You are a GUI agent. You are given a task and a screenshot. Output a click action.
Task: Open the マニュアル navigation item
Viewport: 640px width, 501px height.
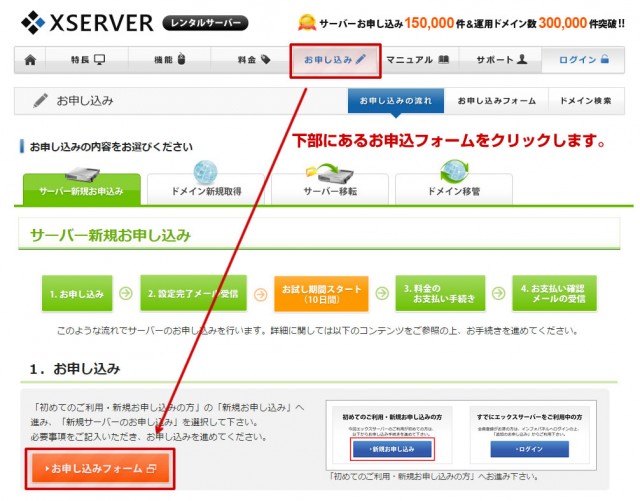click(x=417, y=60)
